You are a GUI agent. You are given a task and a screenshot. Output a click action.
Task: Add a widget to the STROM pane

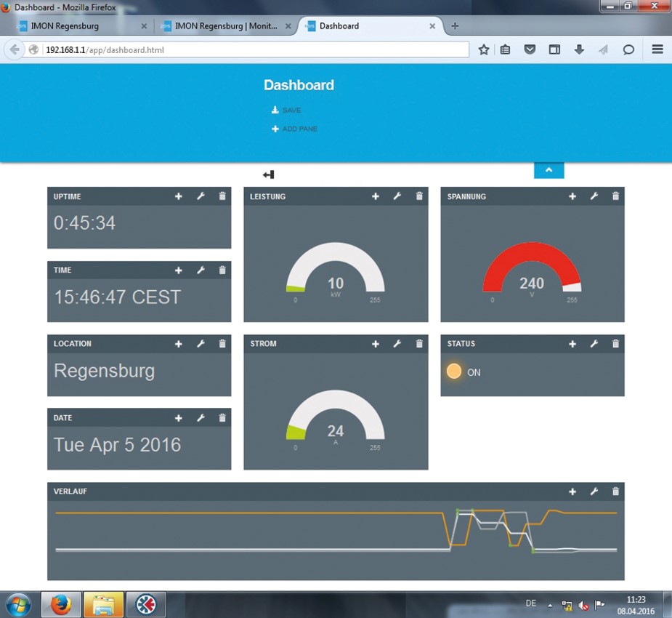376,344
